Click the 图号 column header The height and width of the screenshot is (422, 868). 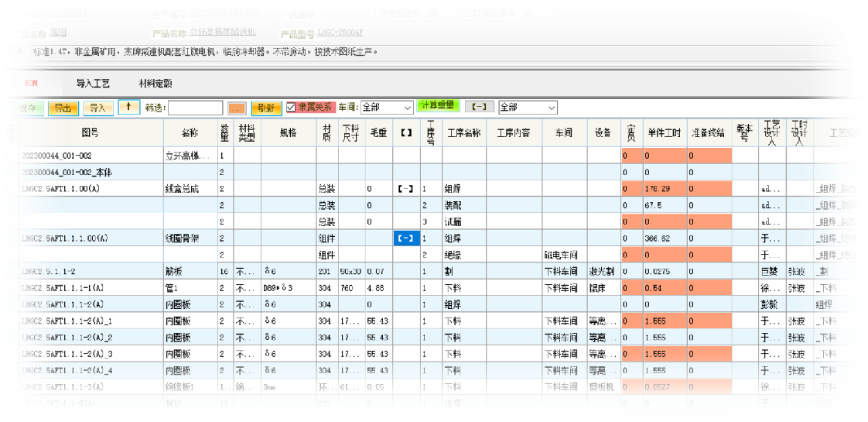91,133
